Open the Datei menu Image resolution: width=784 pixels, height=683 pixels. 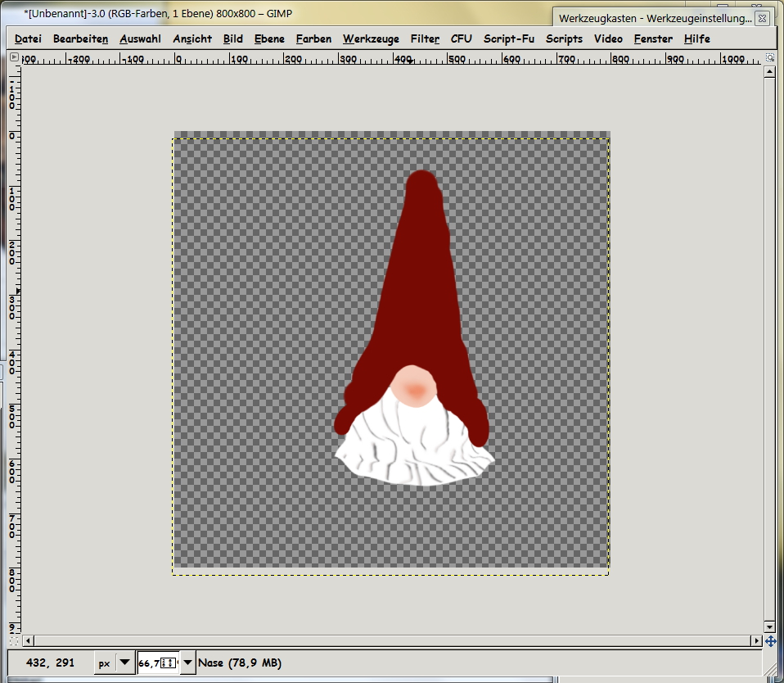28,38
